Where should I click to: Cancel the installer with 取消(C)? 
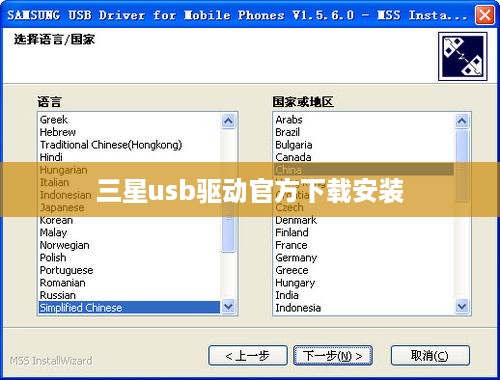(x=430, y=356)
